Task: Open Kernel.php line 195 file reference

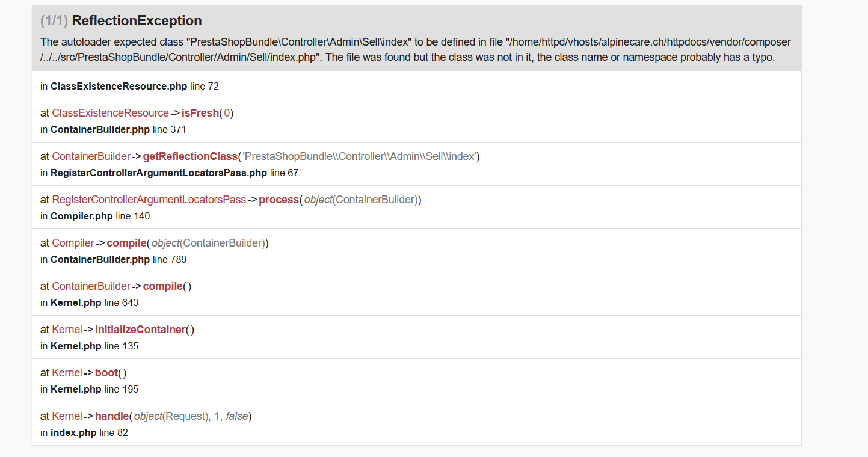Action: pos(76,389)
